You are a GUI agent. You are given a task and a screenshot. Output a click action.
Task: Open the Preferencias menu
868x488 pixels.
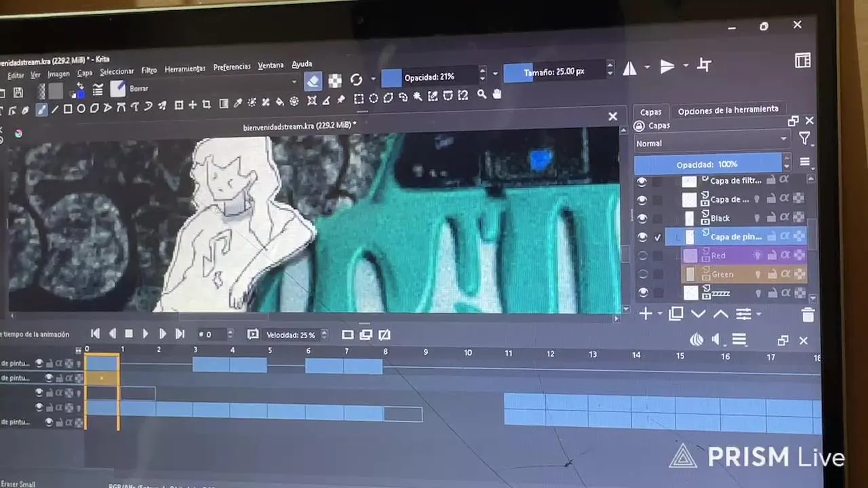click(232, 67)
